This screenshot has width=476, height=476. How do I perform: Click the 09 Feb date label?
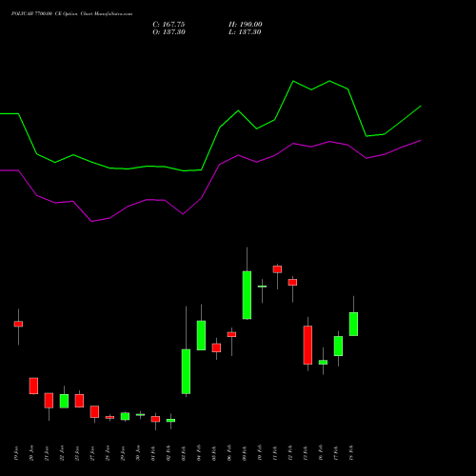pos(245,453)
